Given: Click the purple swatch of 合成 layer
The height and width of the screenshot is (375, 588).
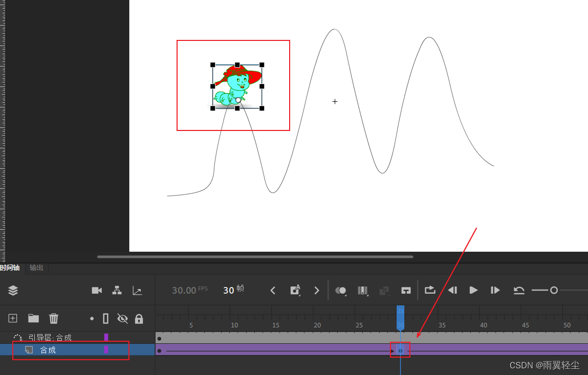Looking at the screenshot, I should 106,349.
